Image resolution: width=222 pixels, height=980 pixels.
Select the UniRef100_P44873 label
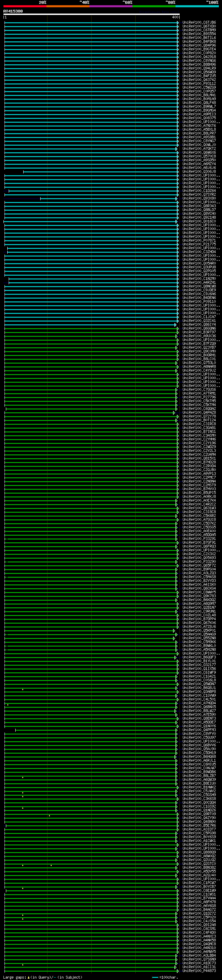199,971
